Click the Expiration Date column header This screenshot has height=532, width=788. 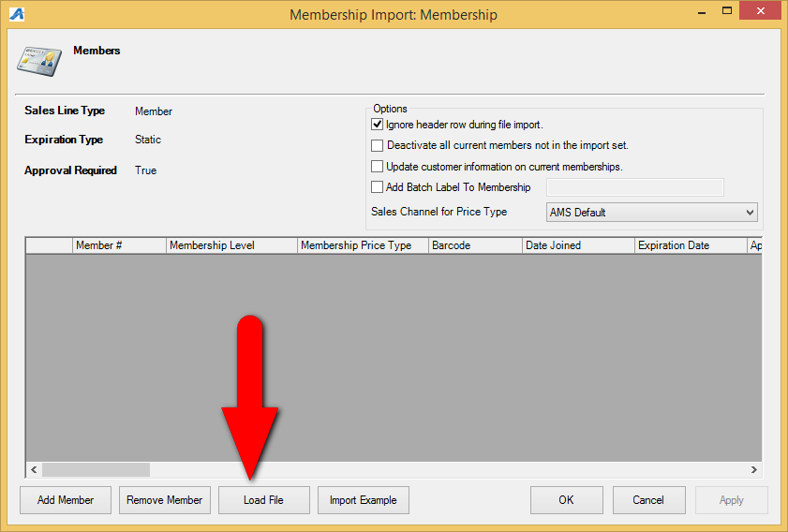(691, 245)
